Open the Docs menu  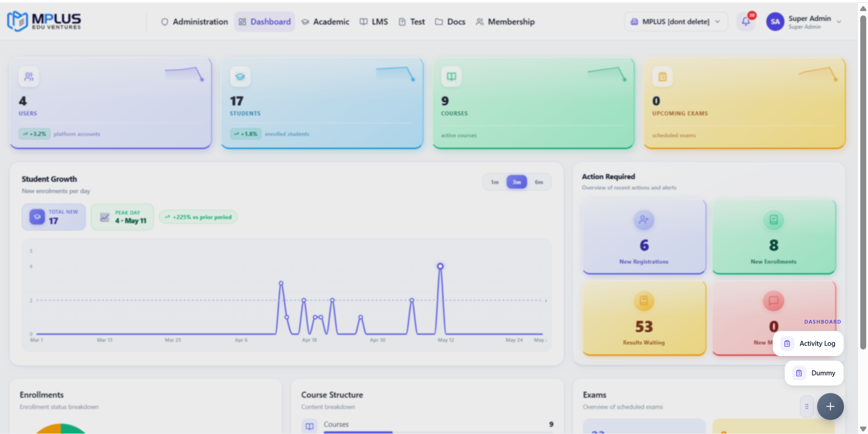450,22
